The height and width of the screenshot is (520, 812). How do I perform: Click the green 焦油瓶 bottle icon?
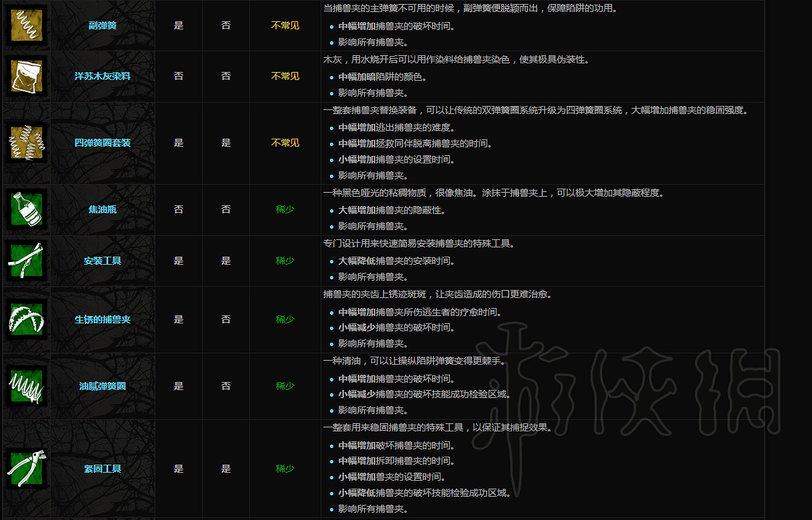point(27,209)
